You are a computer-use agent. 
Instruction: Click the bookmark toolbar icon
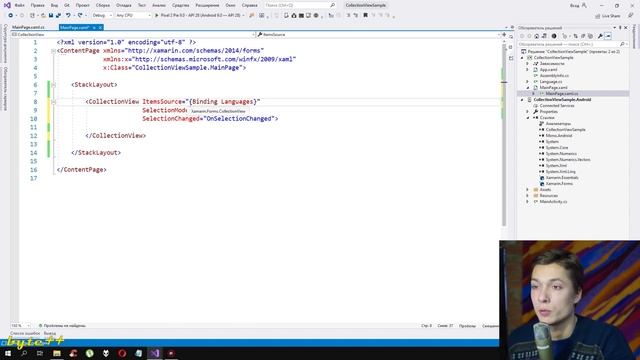pos(365,15)
